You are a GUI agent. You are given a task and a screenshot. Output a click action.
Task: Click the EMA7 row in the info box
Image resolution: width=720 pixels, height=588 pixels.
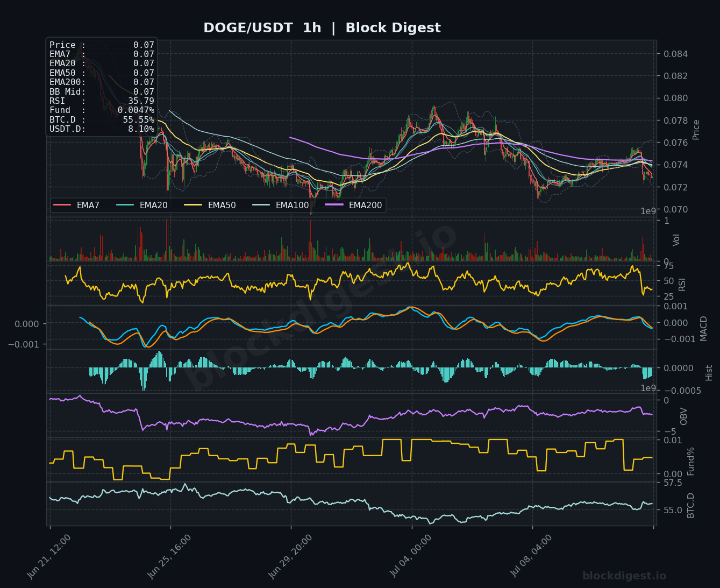102,54
